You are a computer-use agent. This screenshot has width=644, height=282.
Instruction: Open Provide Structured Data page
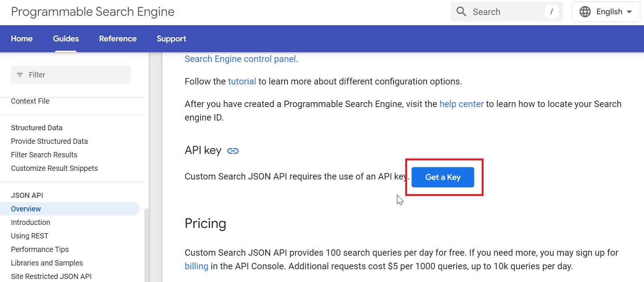[49, 141]
